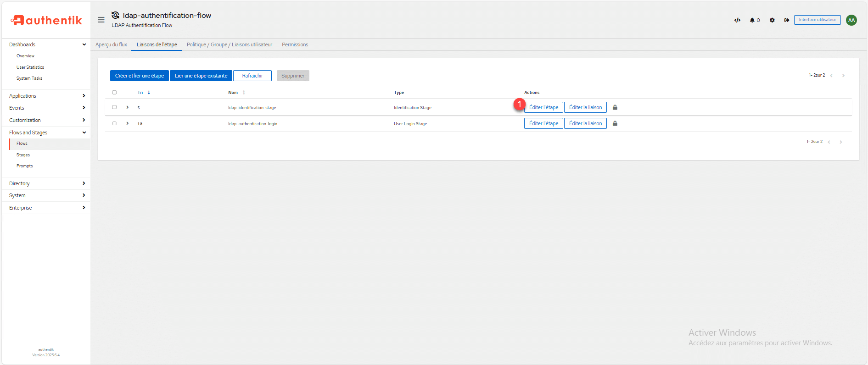
Task: Toggle the select-all checkbox in table header
Action: coord(115,93)
